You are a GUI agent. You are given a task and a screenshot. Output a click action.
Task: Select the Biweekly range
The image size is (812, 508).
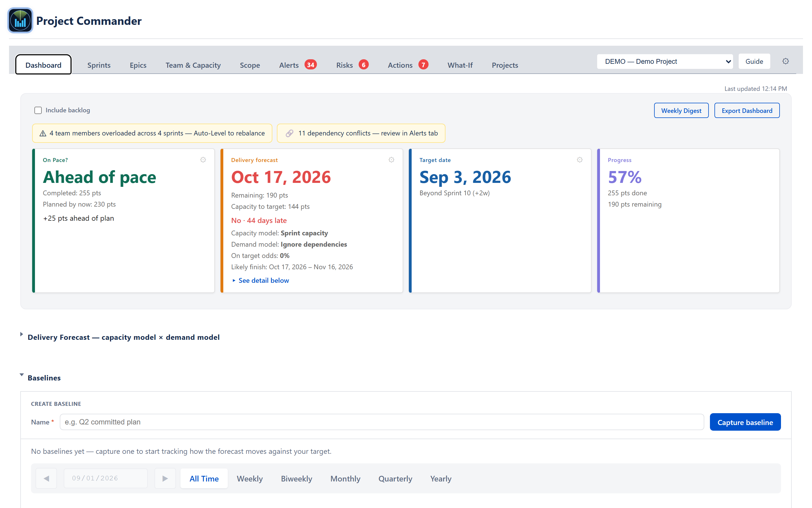click(296, 478)
